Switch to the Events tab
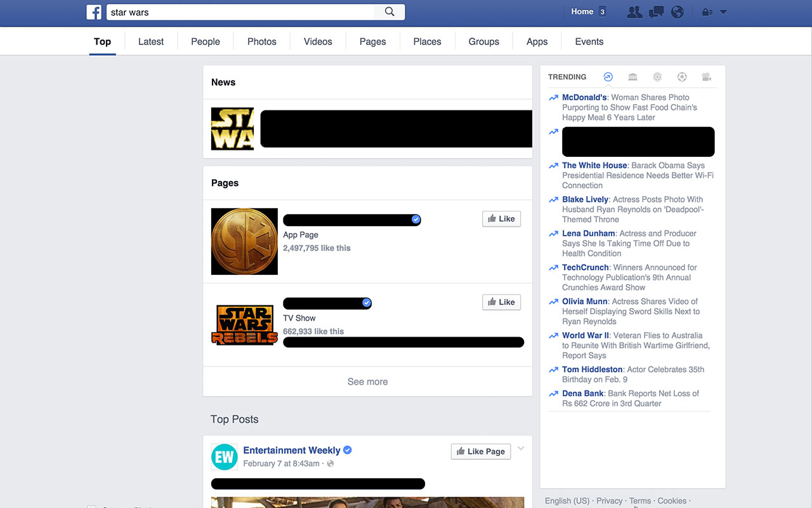This screenshot has height=508, width=812. [x=589, y=41]
